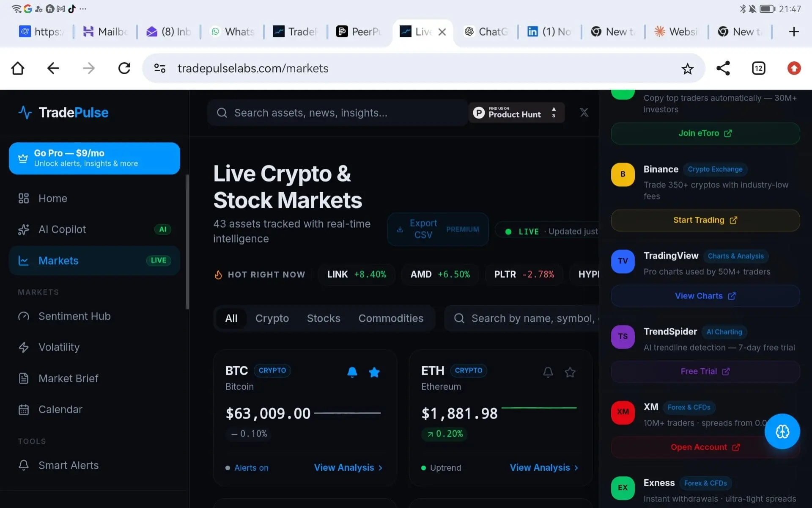The width and height of the screenshot is (812, 508).
Task: Click the TradingView TV logo
Action: [x=623, y=261]
